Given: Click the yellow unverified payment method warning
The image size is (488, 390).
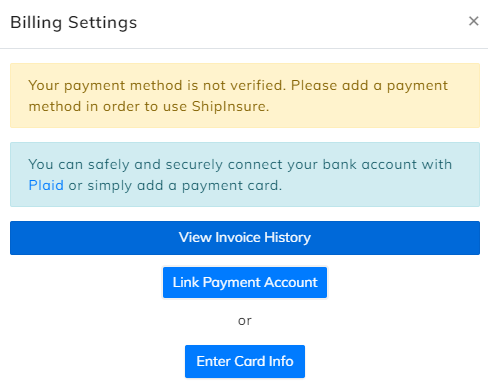Looking at the screenshot, I should [245, 95].
